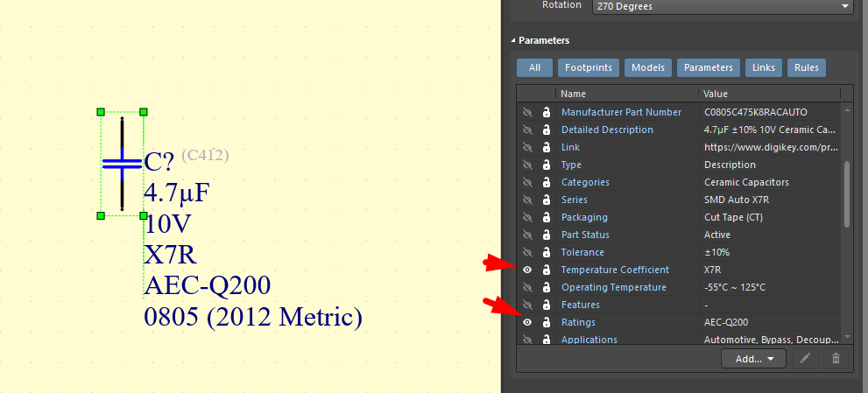This screenshot has height=393, width=868.
Task: Select the Active value cell
Action: 770,235
